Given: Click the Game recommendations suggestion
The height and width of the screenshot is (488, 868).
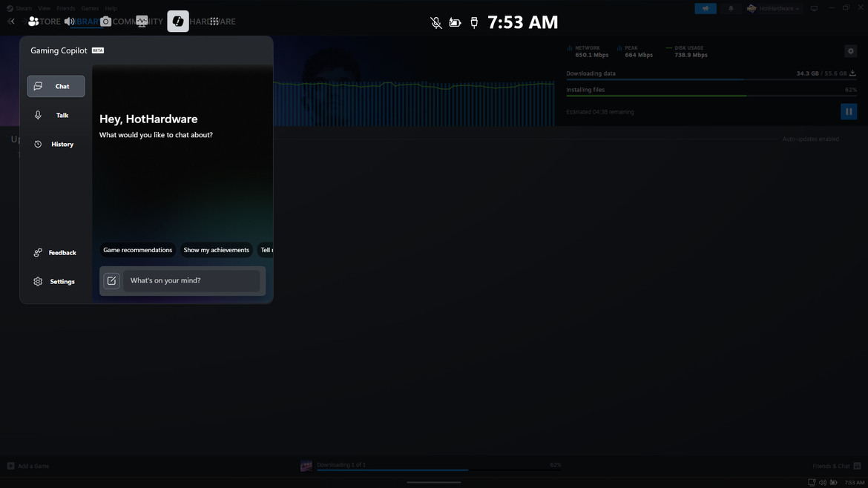Looking at the screenshot, I should 137,250.
